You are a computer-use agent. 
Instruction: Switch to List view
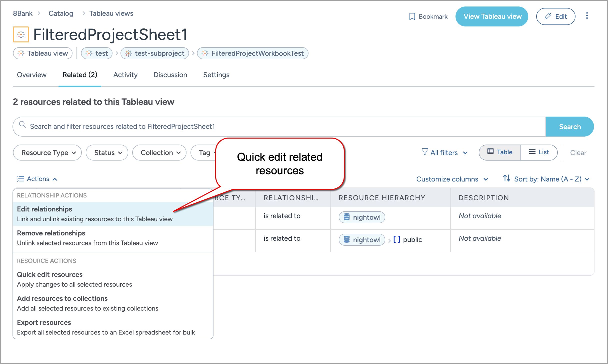539,152
